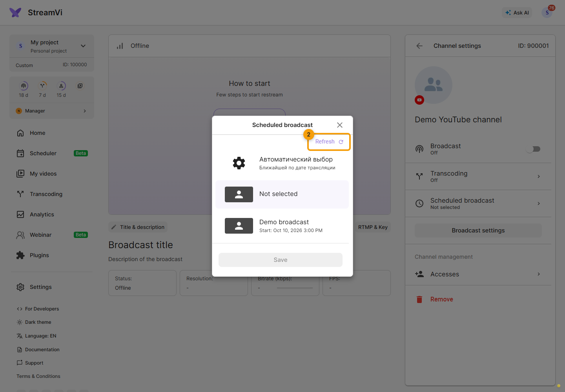Open the Documentation link
The height and width of the screenshot is (392, 565).
coord(38,350)
